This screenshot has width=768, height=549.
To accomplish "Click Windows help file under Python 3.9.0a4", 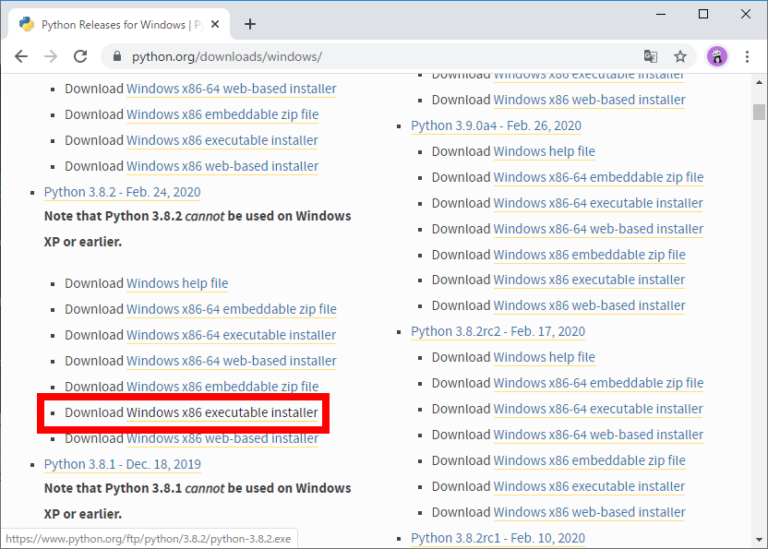I will click(x=543, y=152).
